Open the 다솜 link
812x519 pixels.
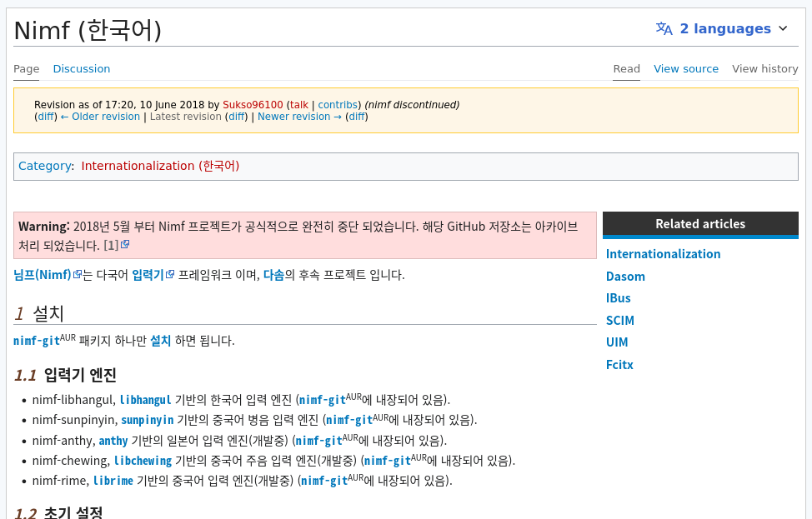tap(274, 275)
